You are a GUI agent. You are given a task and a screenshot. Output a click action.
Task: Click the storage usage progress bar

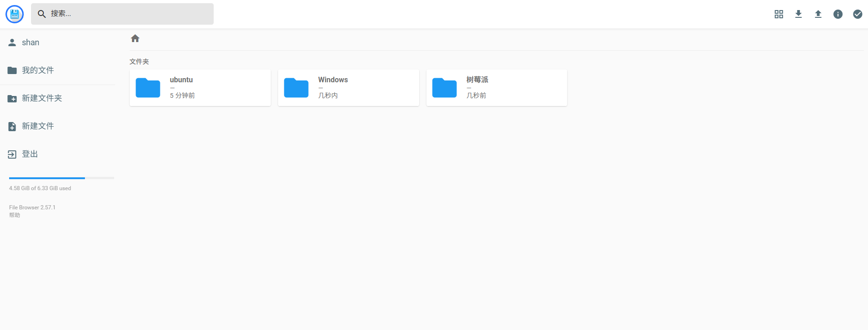point(61,178)
